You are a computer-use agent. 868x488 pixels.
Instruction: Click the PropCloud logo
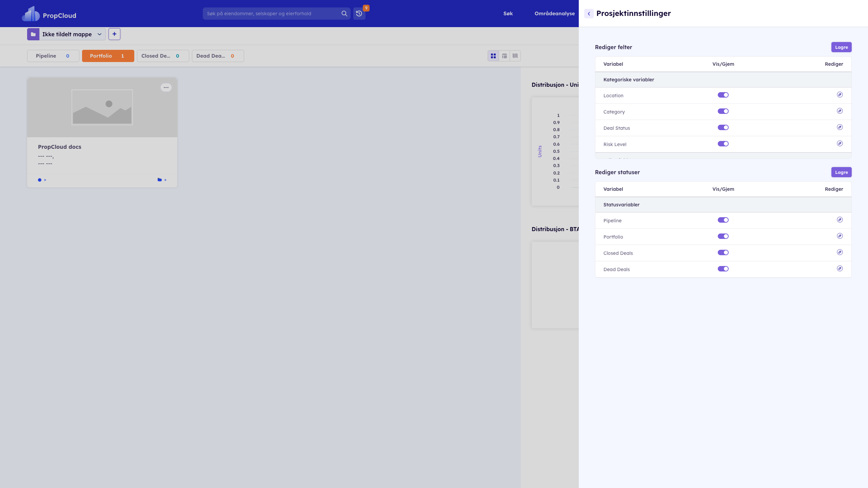[49, 14]
